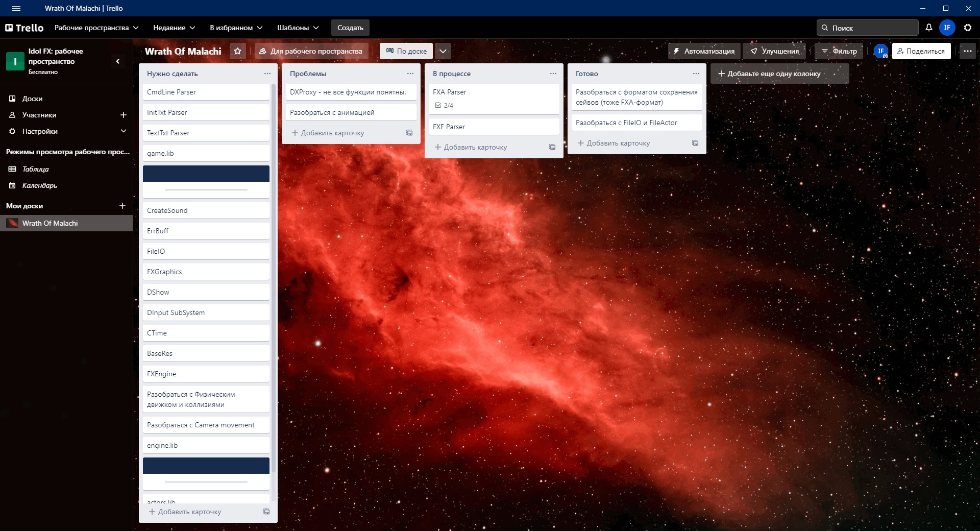Open the engine.lib card
The width and height of the screenshot is (980, 531).
[x=206, y=445]
